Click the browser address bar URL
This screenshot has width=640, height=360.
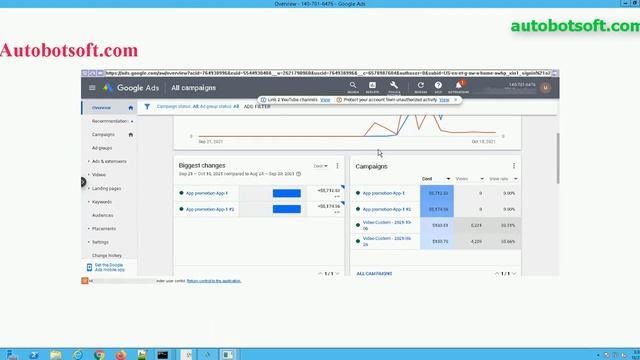tap(328, 73)
